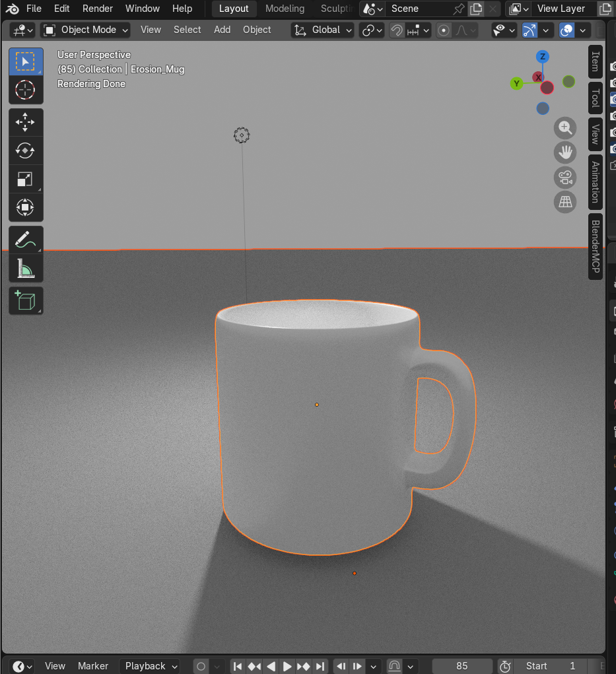Click the viewport zoom magnifier icon
The height and width of the screenshot is (674, 616).
[565, 128]
